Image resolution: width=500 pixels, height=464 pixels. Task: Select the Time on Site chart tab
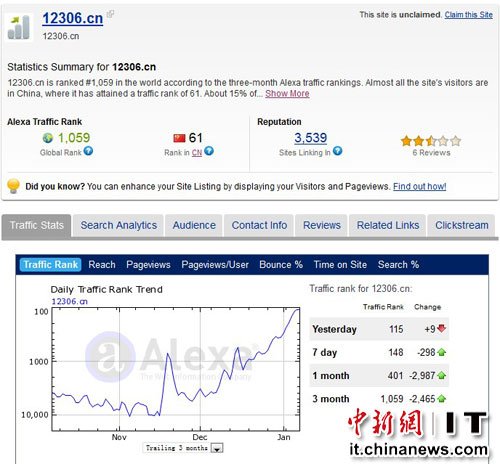click(x=340, y=265)
